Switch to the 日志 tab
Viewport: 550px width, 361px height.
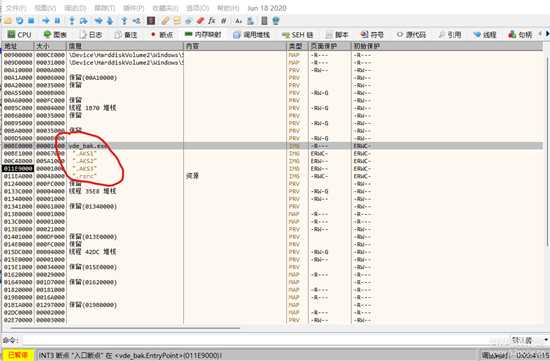point(91,34)
